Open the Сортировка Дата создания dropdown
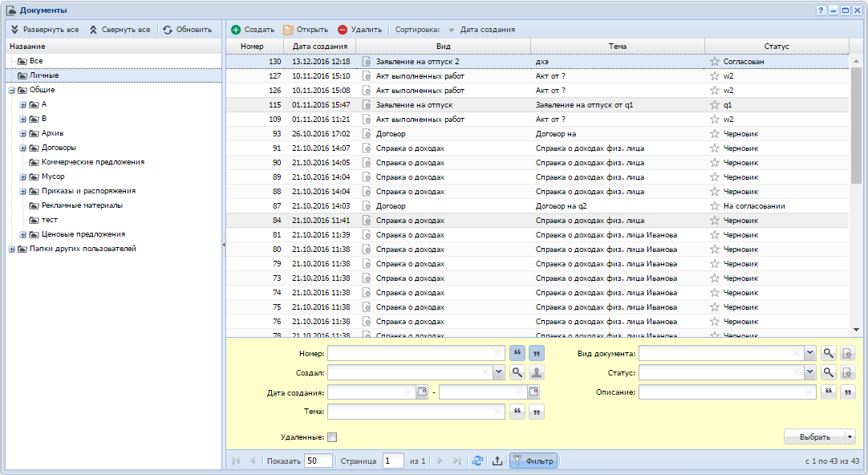The image size is (868, 475). pos(482,30)
